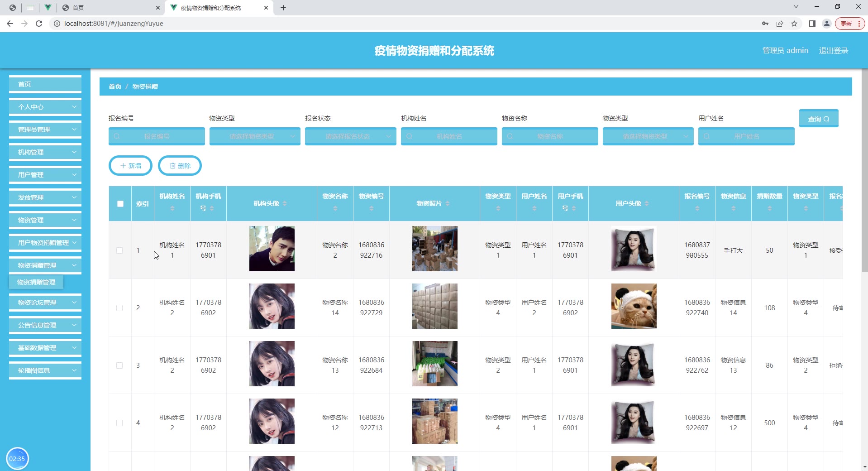Close the 首页 browser tab

pyautogui.click(x=157, y=8)
